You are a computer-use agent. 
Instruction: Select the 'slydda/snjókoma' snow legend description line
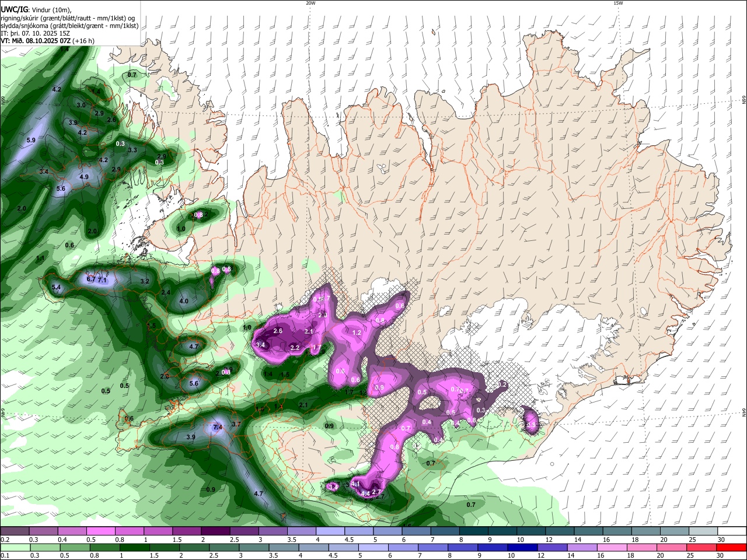click(69, 26)
